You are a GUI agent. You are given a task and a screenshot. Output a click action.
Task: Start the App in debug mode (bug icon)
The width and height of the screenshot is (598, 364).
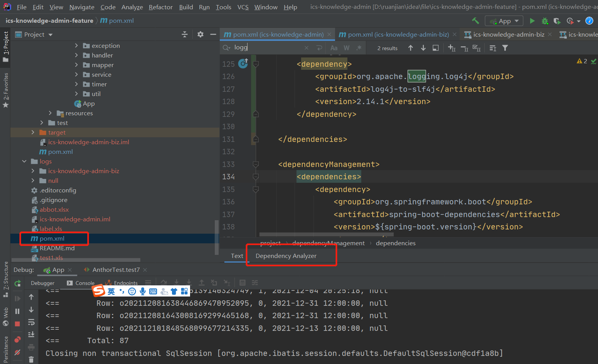[545, 21]
